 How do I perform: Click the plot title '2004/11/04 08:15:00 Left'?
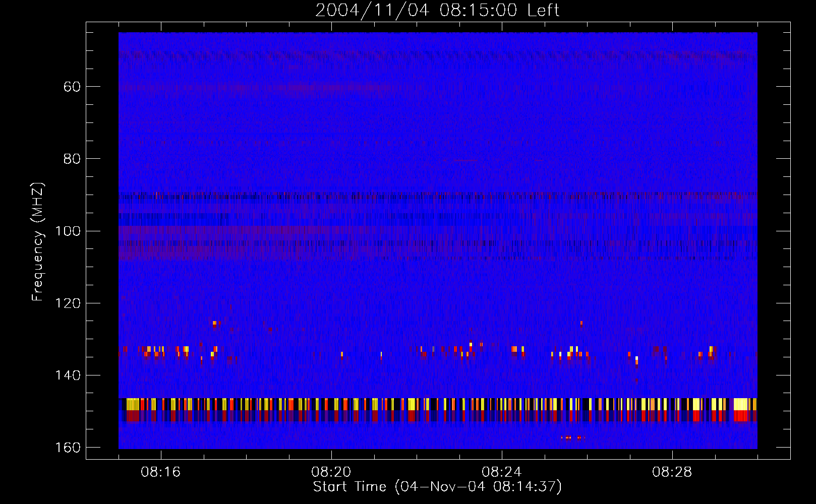pos(437,10)
